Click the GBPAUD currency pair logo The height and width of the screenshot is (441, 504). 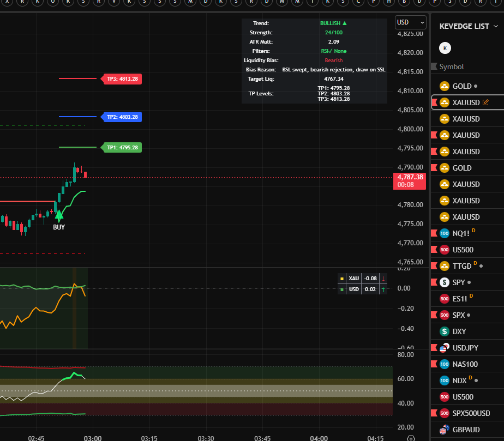tap(445, 430)
